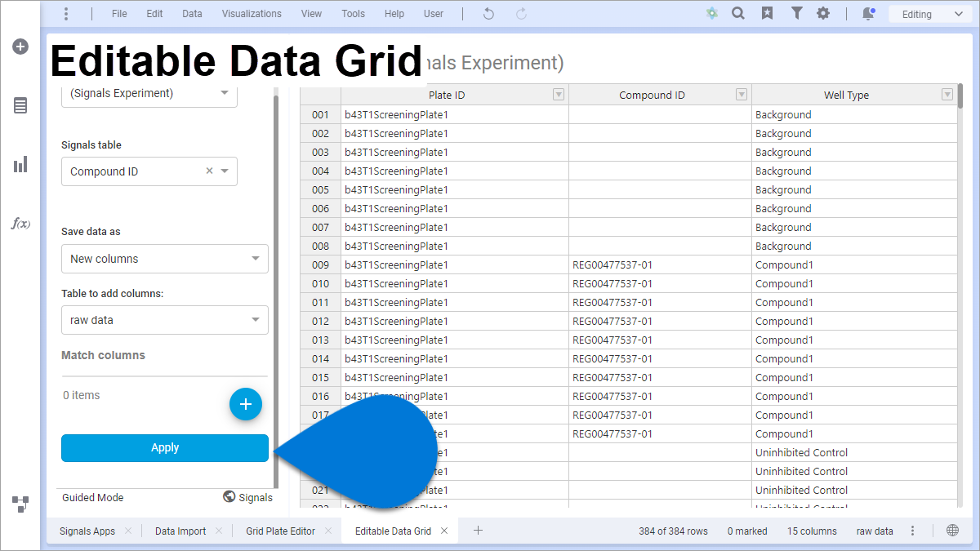Expand the Signals table Compound ID dropdown
This screenshot has width=980, height=551.
(x=225, y=171)
